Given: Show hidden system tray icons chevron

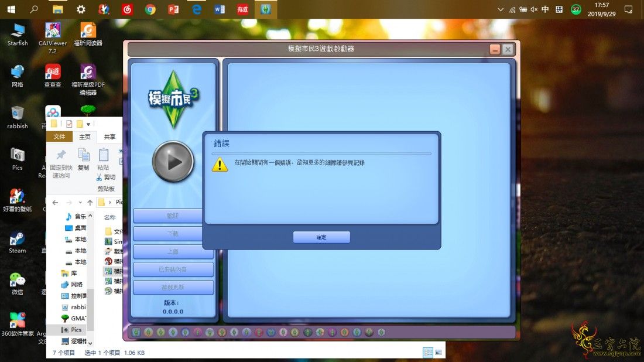Looking at the screenshot, I should tap(500, 9).
